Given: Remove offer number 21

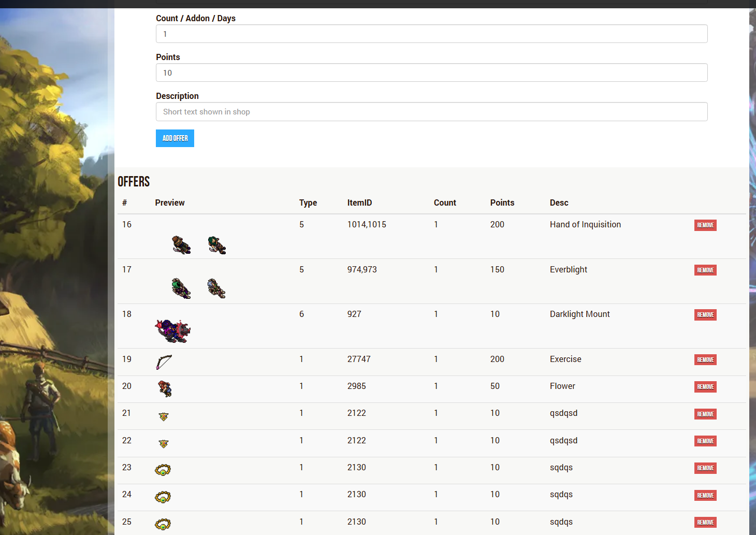Looking at the screenshot, I should click(705, 414).
